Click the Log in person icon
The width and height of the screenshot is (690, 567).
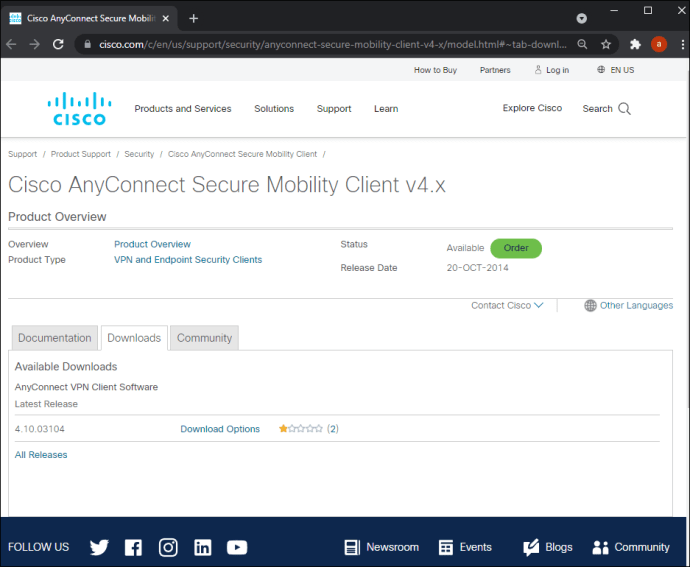tap(538, 70)
